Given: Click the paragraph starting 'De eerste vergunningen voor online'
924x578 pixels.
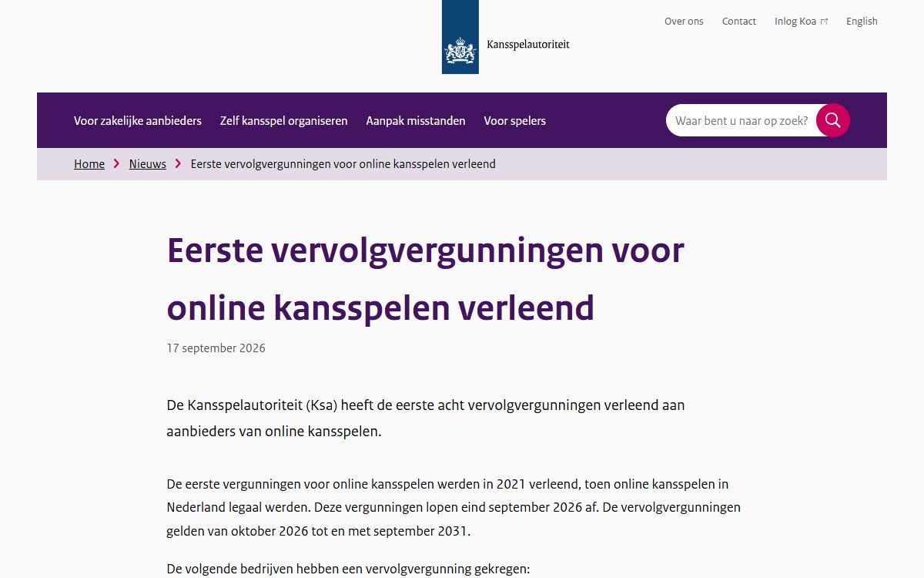Looking at the screenshot, I should point(454,508).
